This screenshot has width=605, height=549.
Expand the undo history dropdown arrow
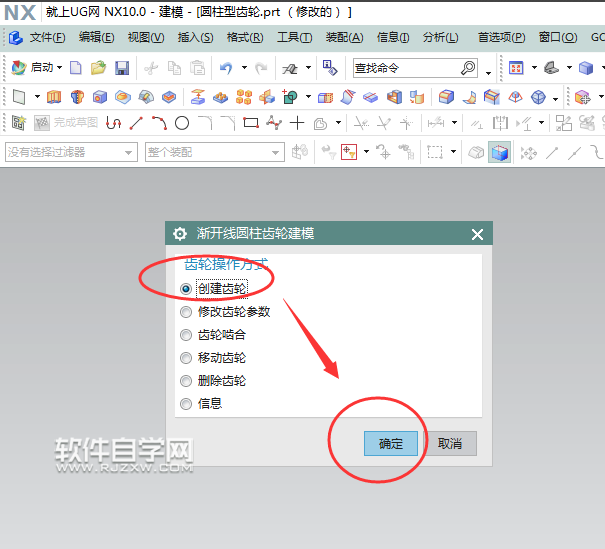tap(244, 68)
